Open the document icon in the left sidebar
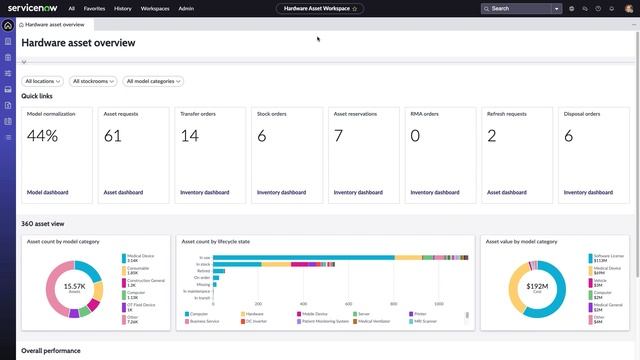Screen dimensions: 640x360 click(x=8, y=105)
